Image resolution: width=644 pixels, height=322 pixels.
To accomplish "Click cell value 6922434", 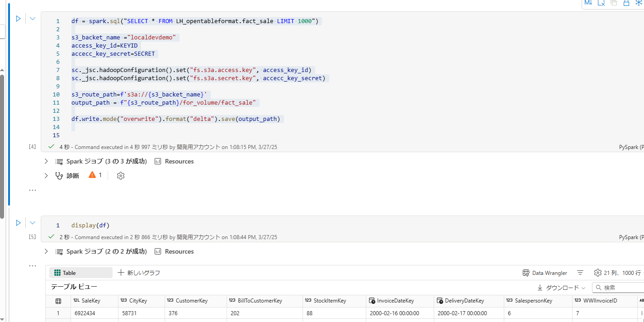I will pos(85,313).
